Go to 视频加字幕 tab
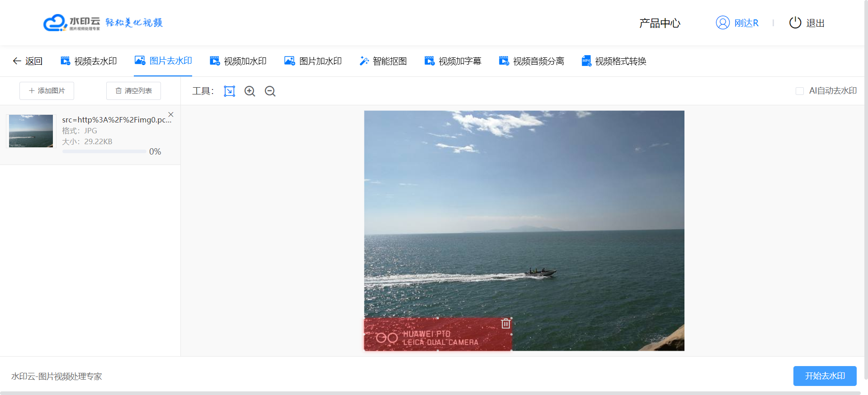 (453, 61)
